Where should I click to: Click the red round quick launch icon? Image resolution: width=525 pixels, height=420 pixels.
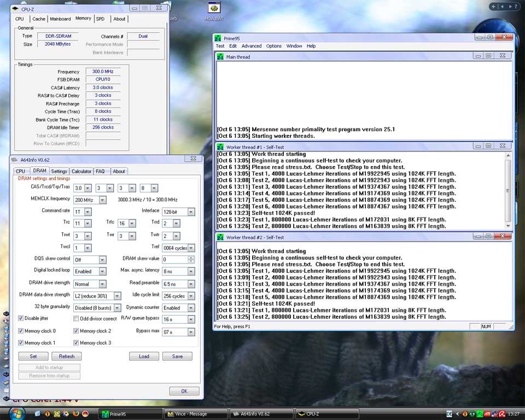(x=85, y=413)
